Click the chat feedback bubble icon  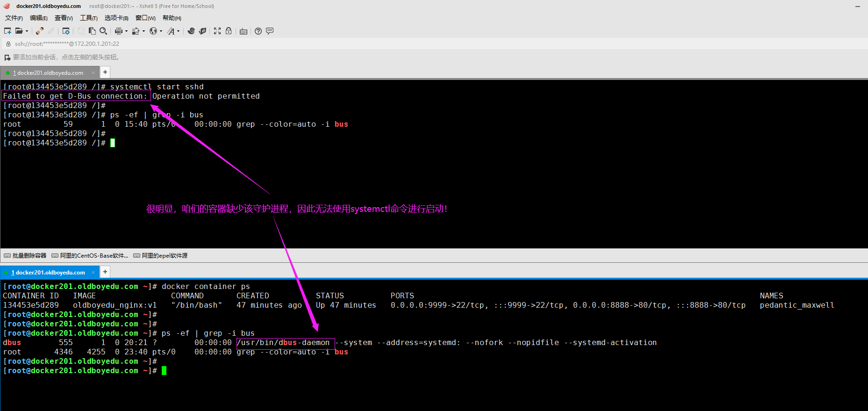click(270, 31)
